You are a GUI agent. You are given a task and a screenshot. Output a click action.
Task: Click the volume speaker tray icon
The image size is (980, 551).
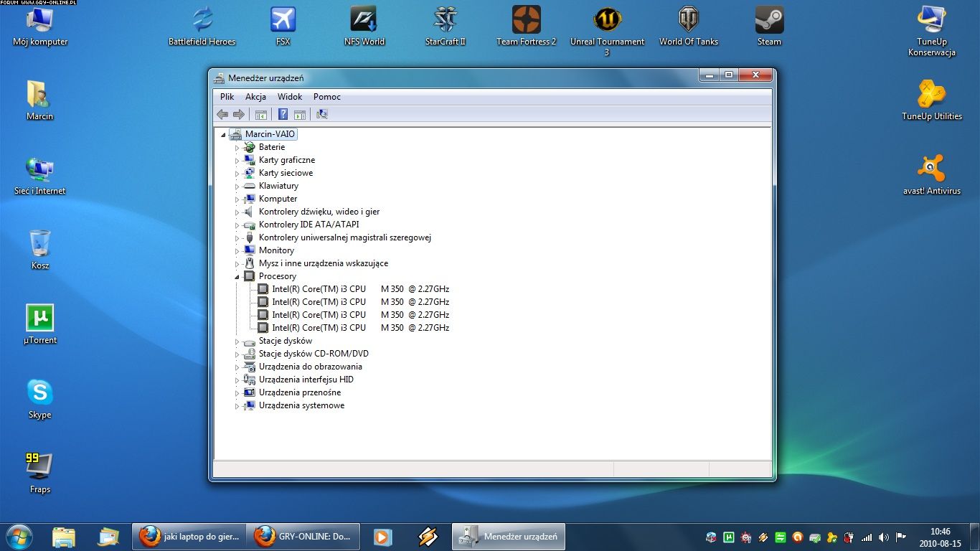pyautogui.click(x=883, y=537)
